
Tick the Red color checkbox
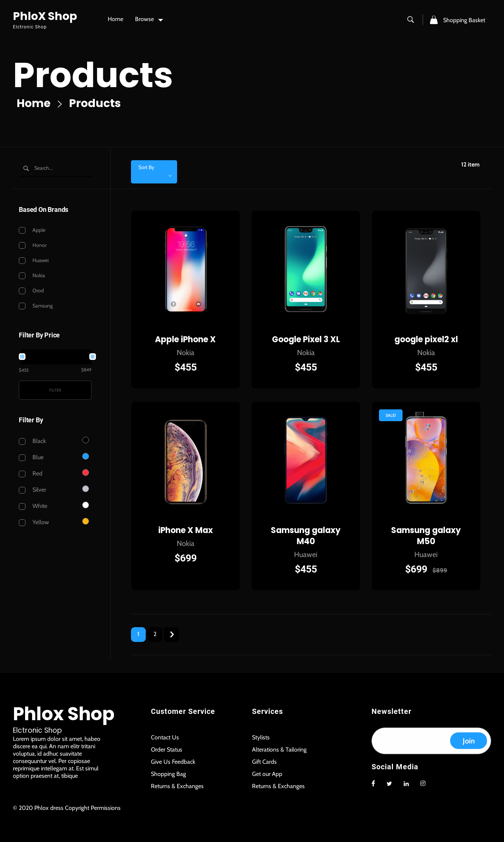(22, 474)
